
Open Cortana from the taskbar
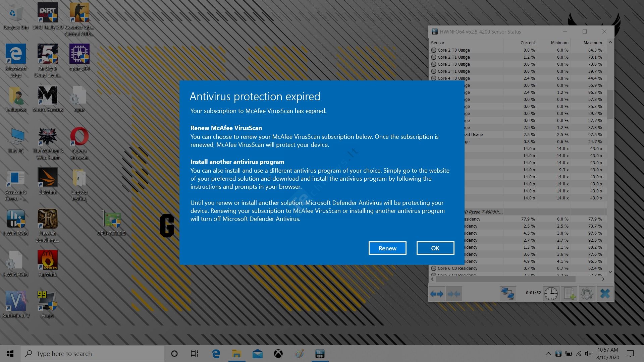point(174,354)
